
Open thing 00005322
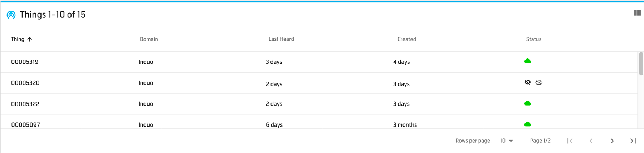[x=25, y=104]
